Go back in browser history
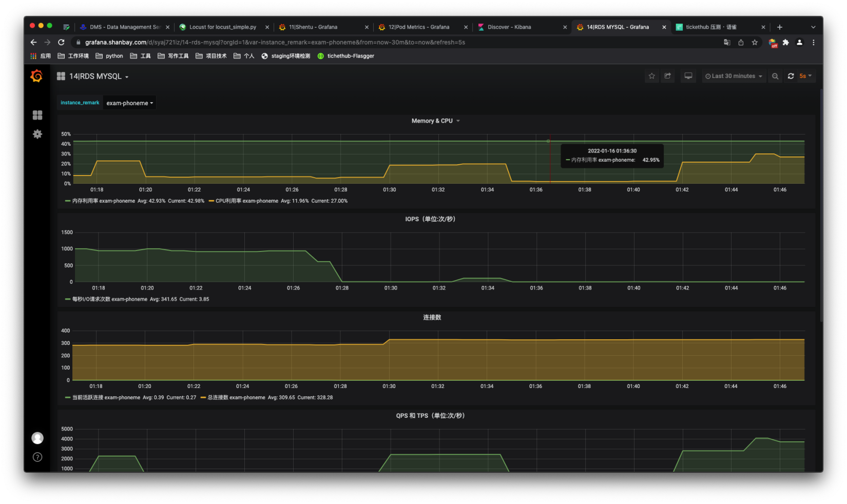The height and width of the screenshot is (504, 847). click(x=33, y=42)
